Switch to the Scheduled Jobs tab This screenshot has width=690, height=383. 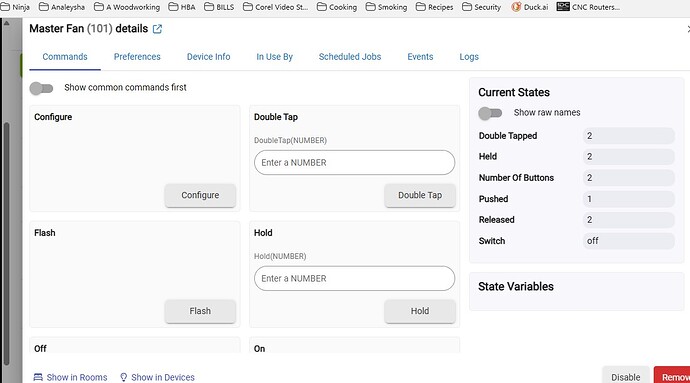pyautogui.click(x=350, y=57)
